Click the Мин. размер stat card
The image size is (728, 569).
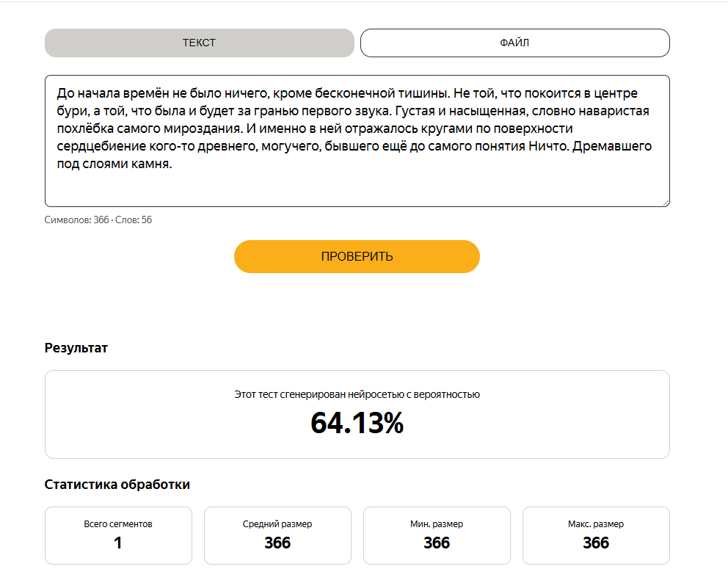pyautogui.click(x=437, y=535)
